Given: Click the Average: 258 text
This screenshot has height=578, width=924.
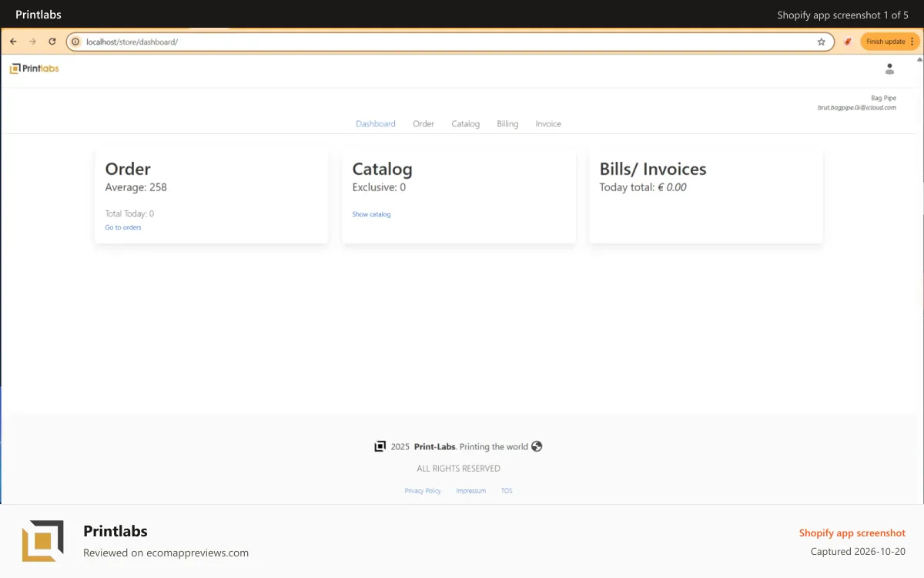Looking at the screenshot, I should tap(136, 187).
